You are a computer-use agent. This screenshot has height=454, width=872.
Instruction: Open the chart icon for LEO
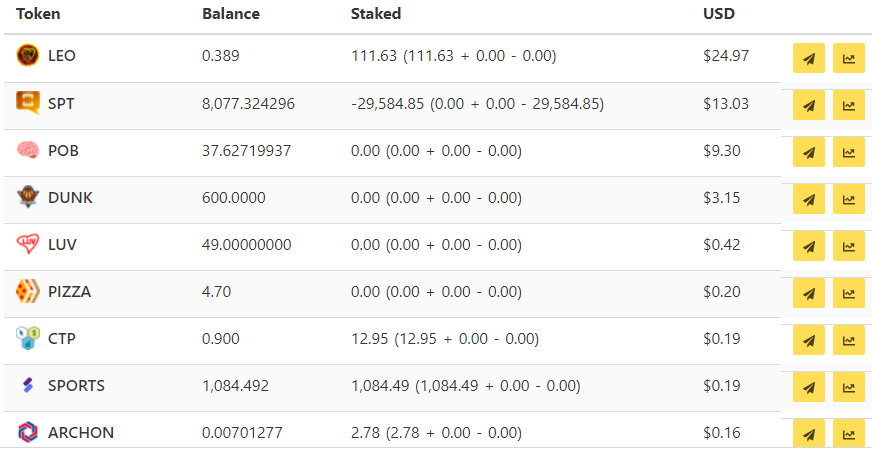(x=849, y=58)
